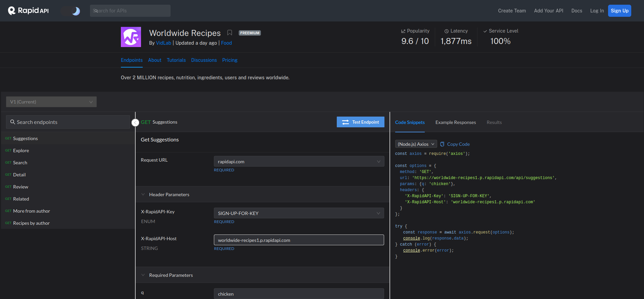Image resolution: width=644 pixels, height=299 pixels.
Task: Click the Latency clock icon
Action: (x=447, y=31)
